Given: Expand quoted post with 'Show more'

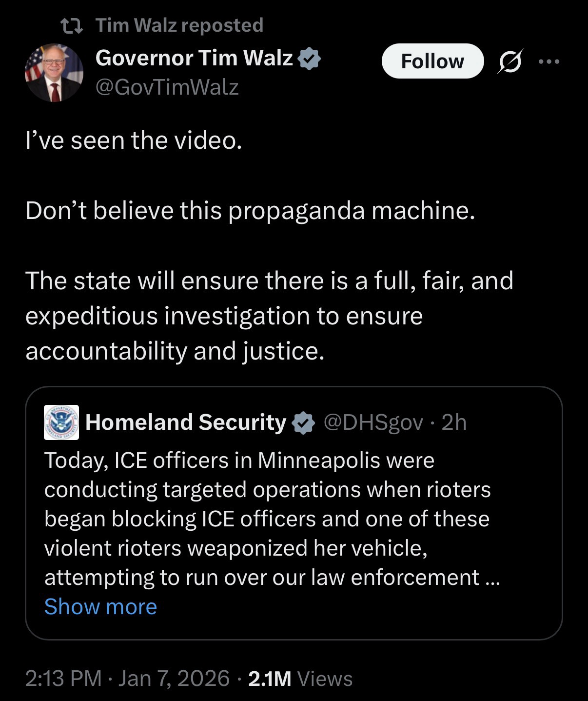Looking at the screenshot, I should click(x=100, y=606).
